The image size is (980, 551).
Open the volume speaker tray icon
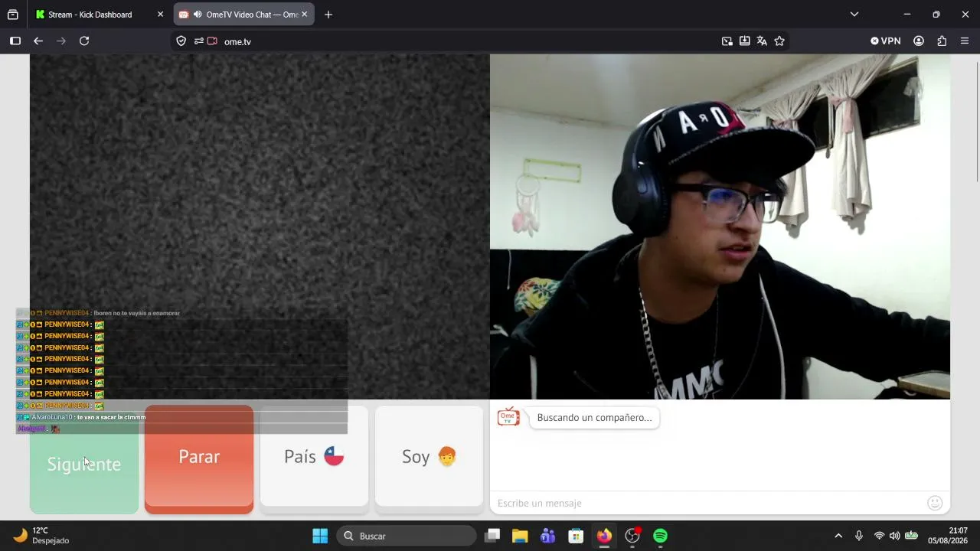[x=894, y=536]
